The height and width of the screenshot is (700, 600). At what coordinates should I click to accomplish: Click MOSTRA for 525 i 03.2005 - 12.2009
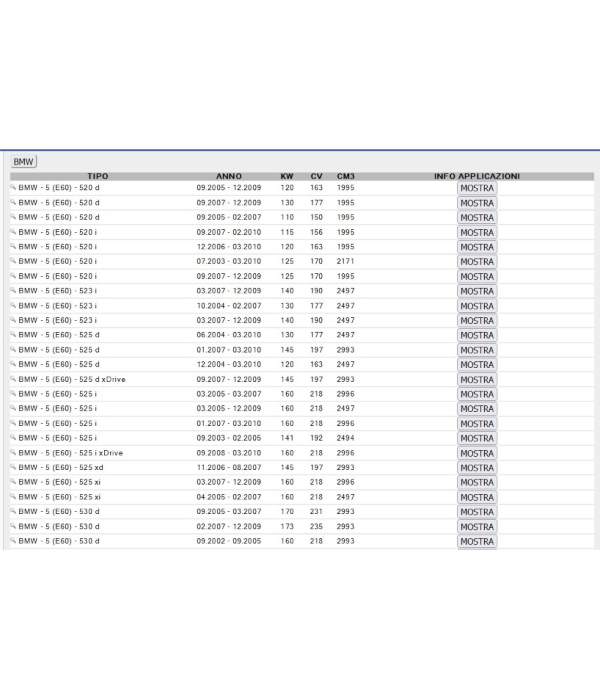tap(477, 409)
